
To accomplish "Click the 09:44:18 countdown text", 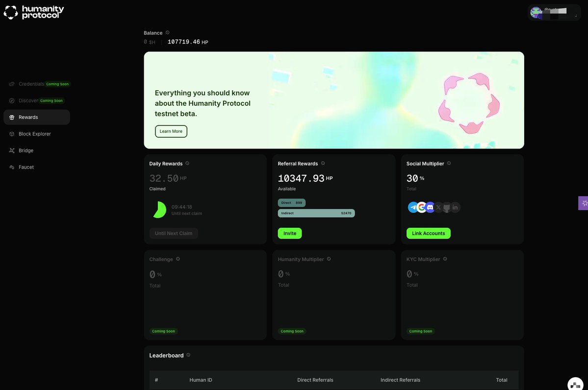I will (182, 207).
